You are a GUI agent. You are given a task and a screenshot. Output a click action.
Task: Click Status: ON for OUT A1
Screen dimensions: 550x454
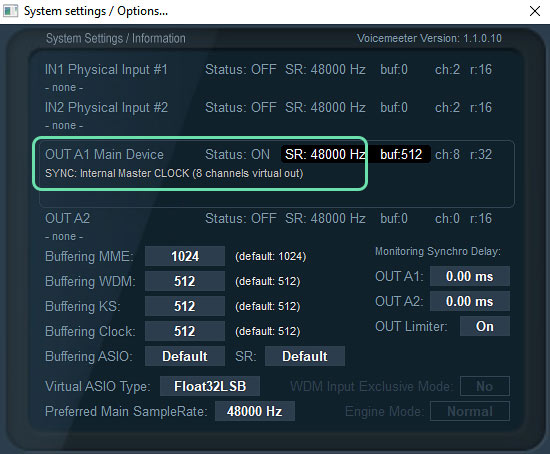pyautogui.click(x=237, y=154)
